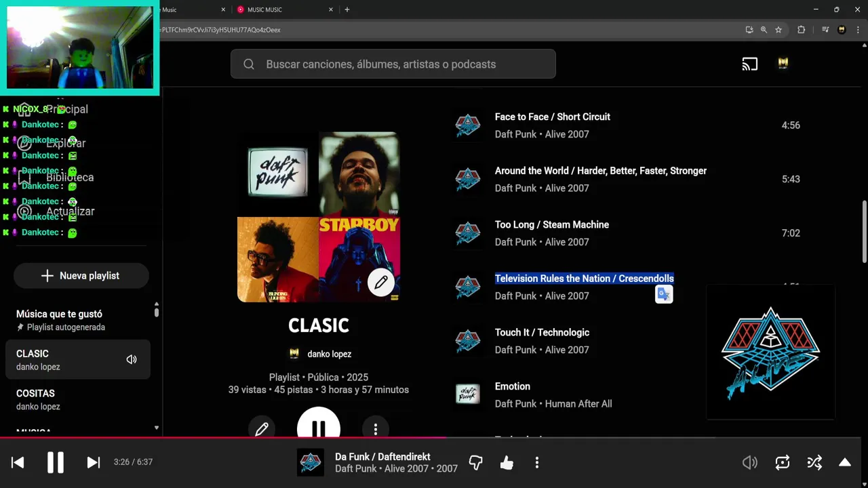Click the Face to Face / Short Circuit thumbnail
This screenshot has width=868, height=488.
click(467, 125)
